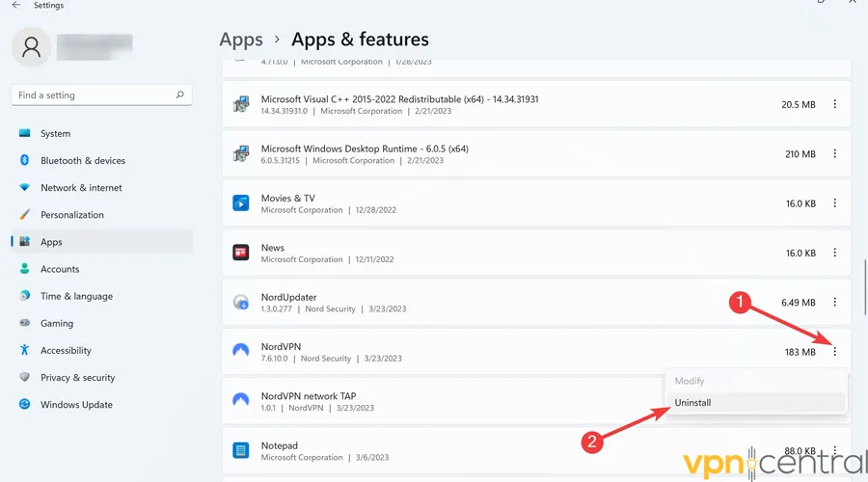Click the Personalization brush icon
This screenshot has height=482, width=868.
[x=24, y=214]
